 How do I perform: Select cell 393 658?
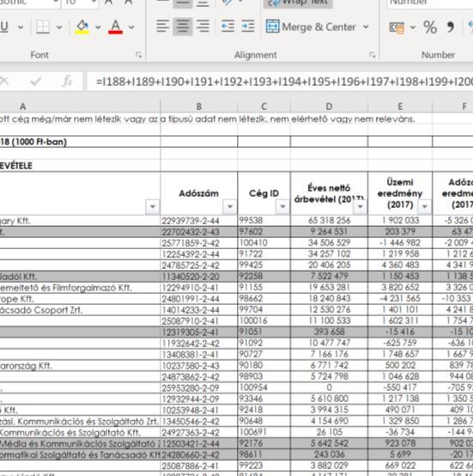coord(329,333)
